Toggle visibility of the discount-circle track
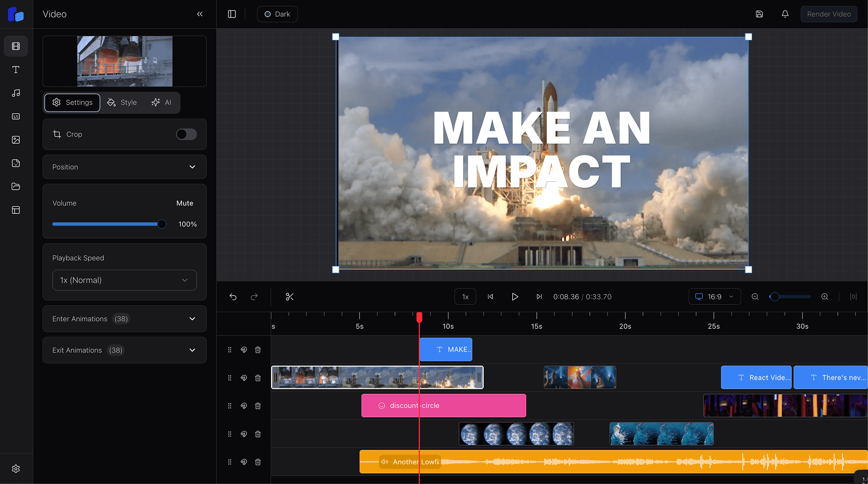The height and width of the screenshot is (484, 868). pyautogui.click(x=243, y=406)
